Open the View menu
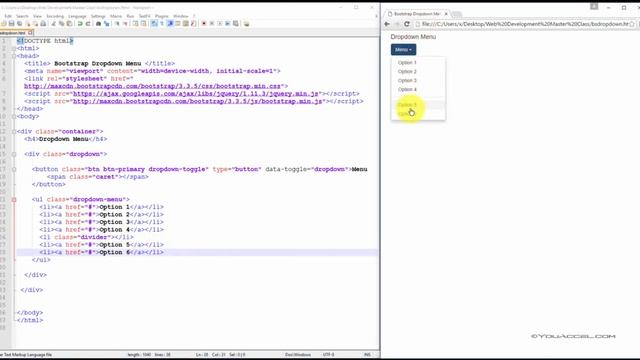The height and width of the screenshot is (360, 640). tap(37, 16)
